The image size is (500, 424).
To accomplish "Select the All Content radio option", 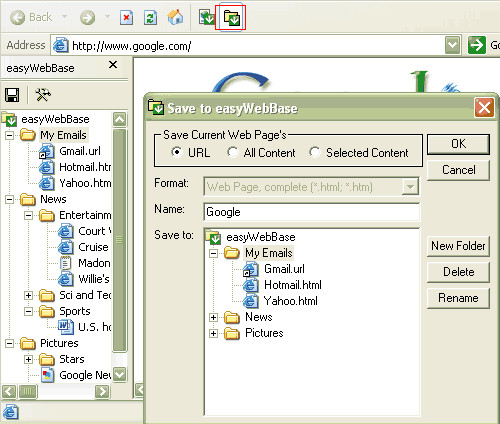I will [232, 152].
